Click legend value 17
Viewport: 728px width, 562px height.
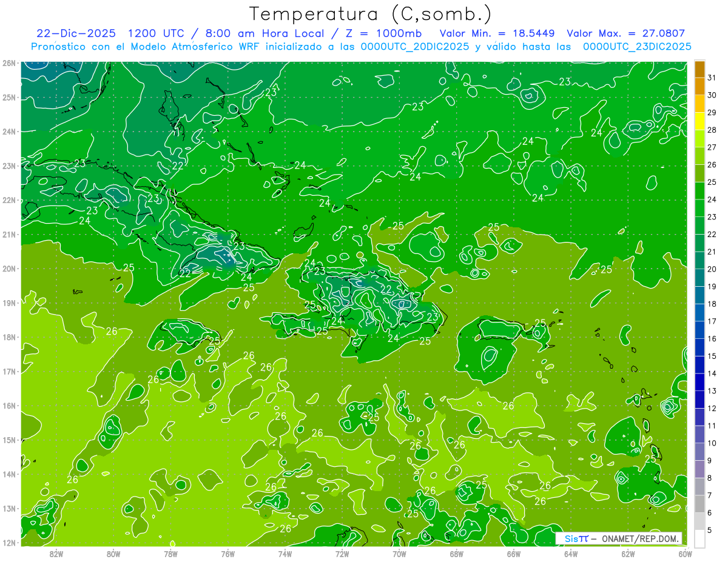[x=712, y=321]
